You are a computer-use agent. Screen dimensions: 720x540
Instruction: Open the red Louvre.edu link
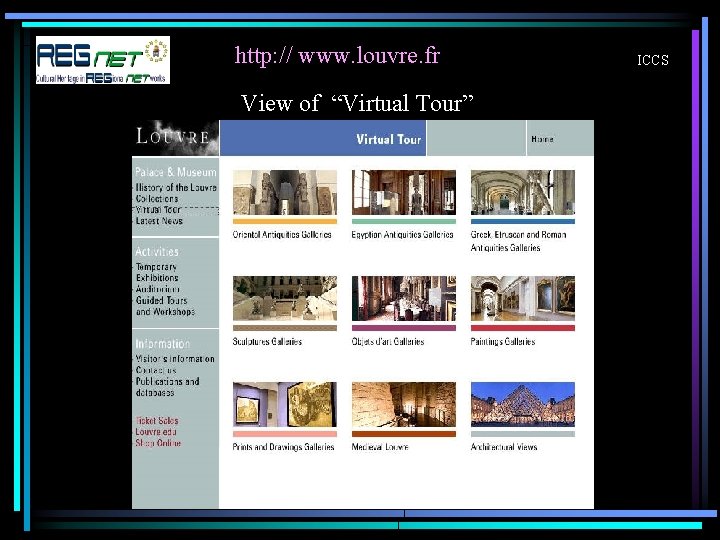point(156,432)
